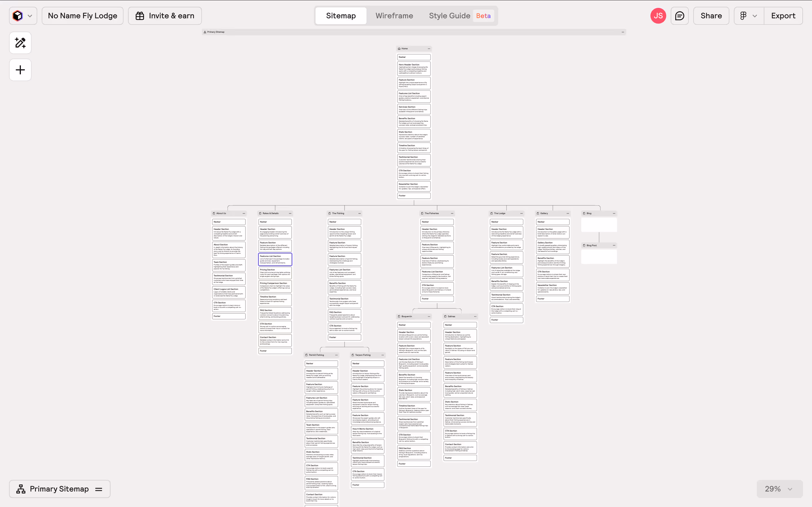Viewport: 812px width, 507px height.
Task: Open the Primary Sitemap list menu icon
Action: click(99, 489)
